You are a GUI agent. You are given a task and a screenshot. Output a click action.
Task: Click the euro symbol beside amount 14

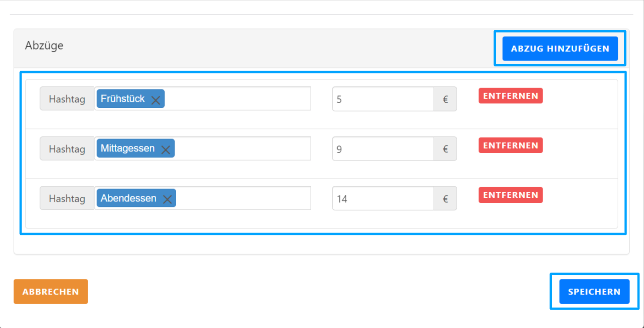[445, 199]
